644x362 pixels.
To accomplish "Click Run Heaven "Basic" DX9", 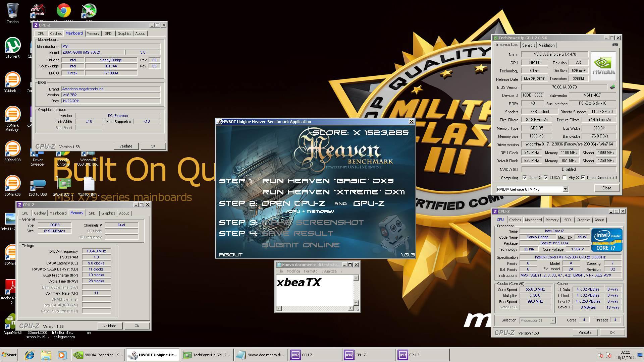I will [328, 181].
